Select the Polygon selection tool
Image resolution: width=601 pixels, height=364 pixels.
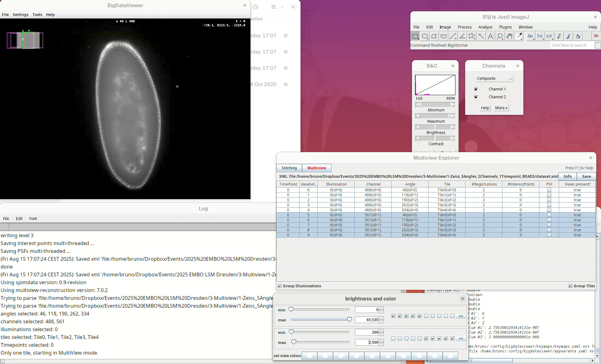click(434, 36)
